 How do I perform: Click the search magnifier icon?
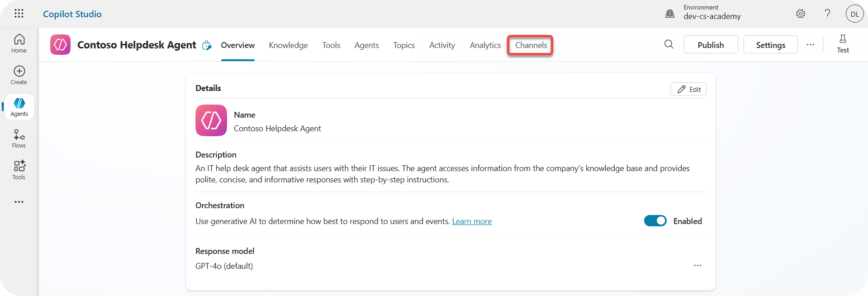pos(669,44)
